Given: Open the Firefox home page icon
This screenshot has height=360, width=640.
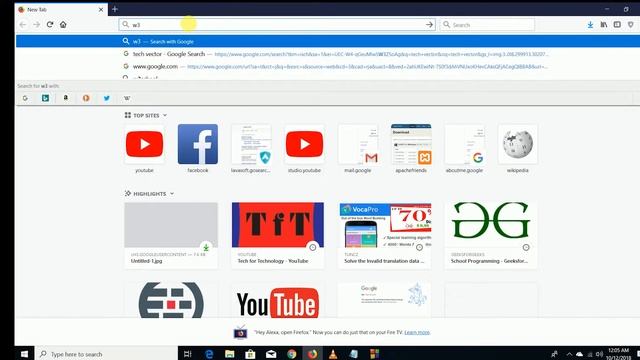Looking at the screenshot, I should tap(63, 24).
